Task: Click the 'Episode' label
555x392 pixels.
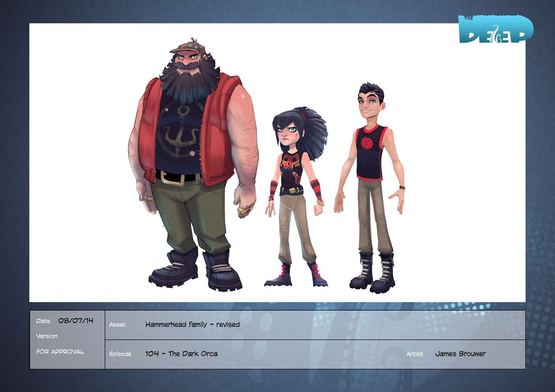Action: [x=120, y=354]
